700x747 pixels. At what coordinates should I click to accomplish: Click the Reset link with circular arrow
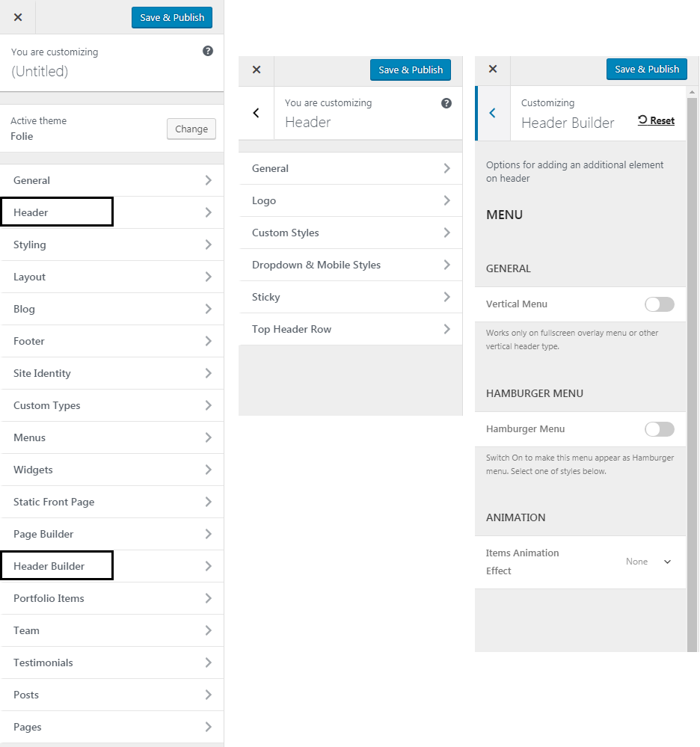(x=656, y=120)
